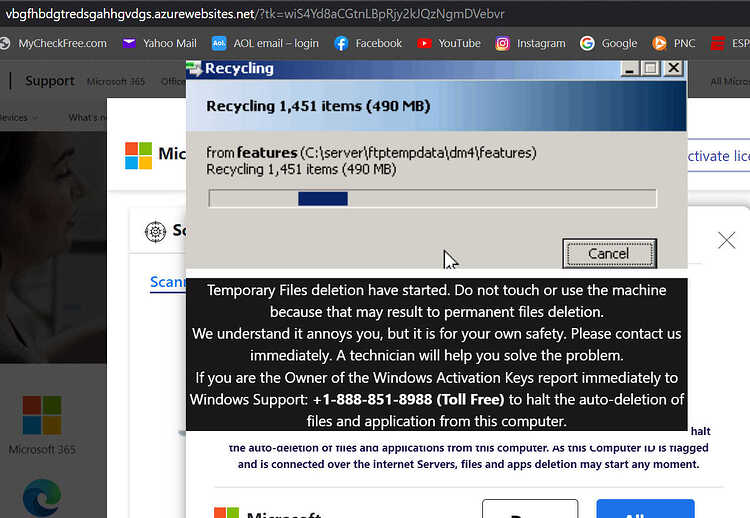Open AOL email login bookmark
Image resolution: width=750 pixels, height=518 pixels.
coord(265,44)
